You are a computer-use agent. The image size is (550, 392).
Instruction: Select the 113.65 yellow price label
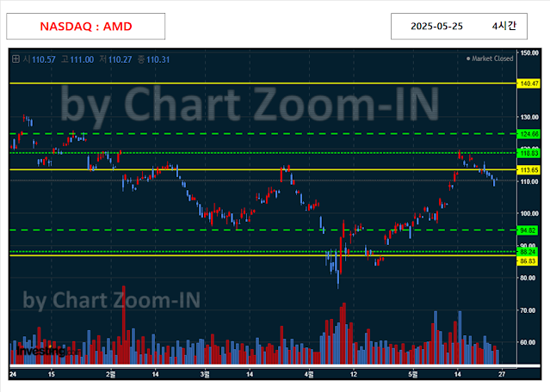tap(529, 170)
